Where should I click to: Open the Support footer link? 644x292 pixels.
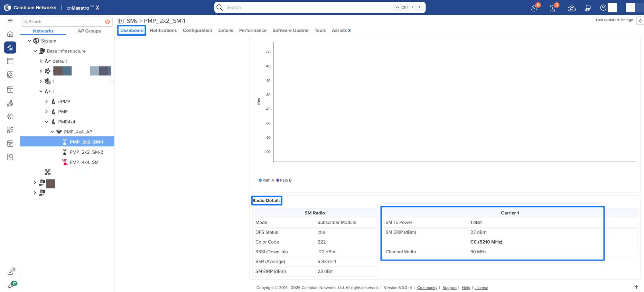449,288
